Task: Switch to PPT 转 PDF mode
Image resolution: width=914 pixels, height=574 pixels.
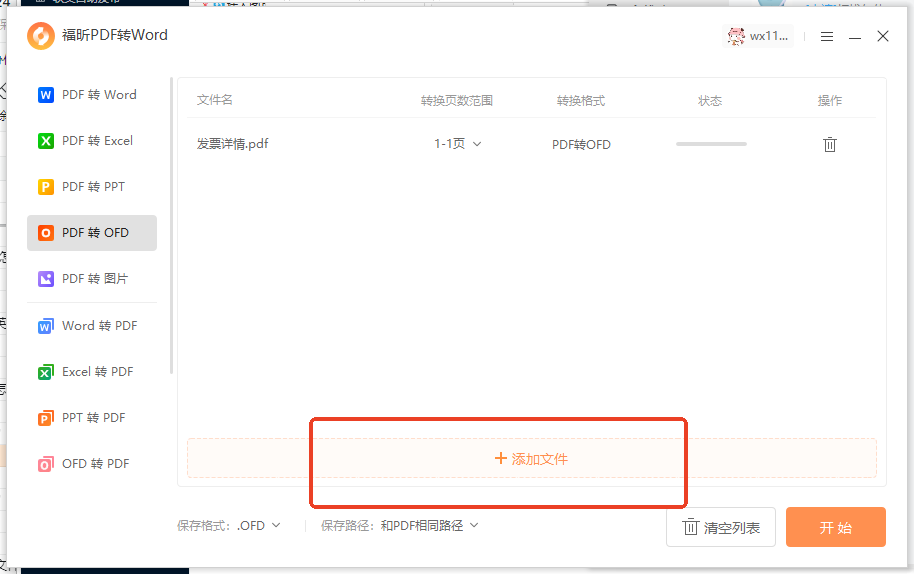Action: [x=92, y=418]
